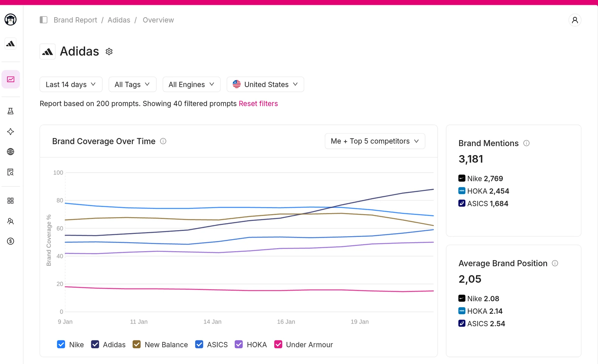598x364 pixels.
Task: Go to Adidas breadcrumb
Action: [119, 20]
